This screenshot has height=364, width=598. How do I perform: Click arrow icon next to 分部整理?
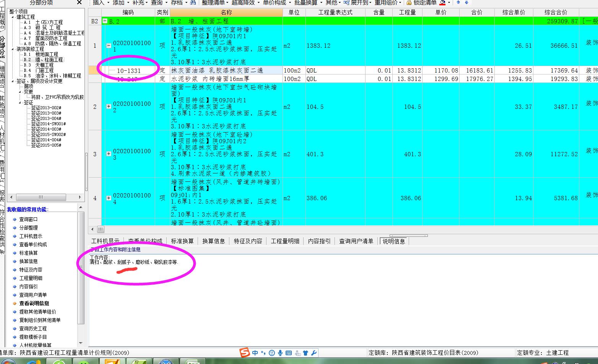click(15, 228)
